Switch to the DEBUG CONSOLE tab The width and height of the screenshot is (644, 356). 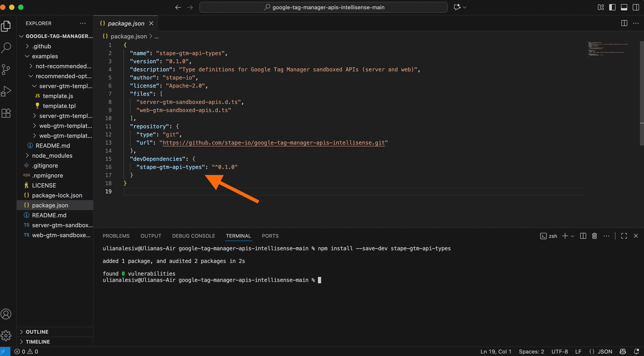(x=193, y=236)
